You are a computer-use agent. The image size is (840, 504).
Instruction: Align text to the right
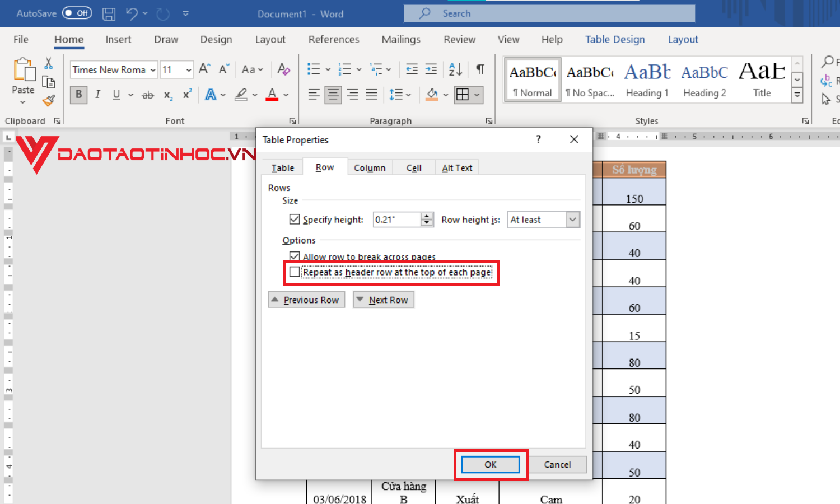(x=352, y=95)
